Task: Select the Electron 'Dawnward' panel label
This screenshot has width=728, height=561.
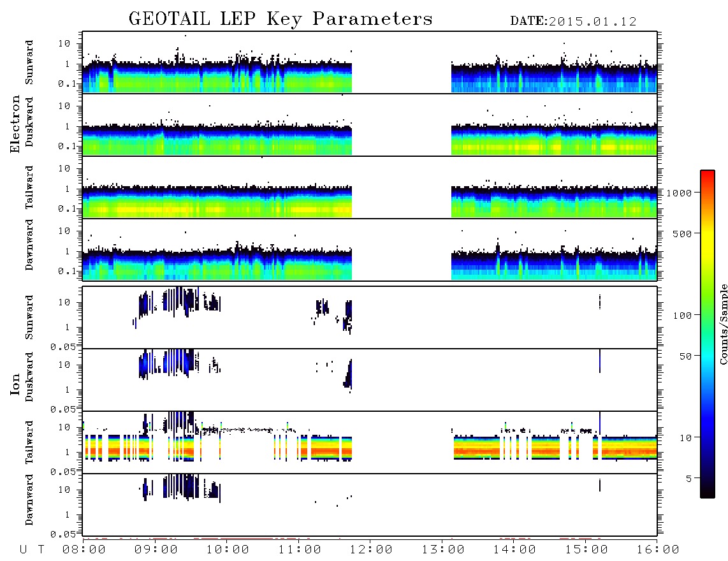Action: pos(29,245)
